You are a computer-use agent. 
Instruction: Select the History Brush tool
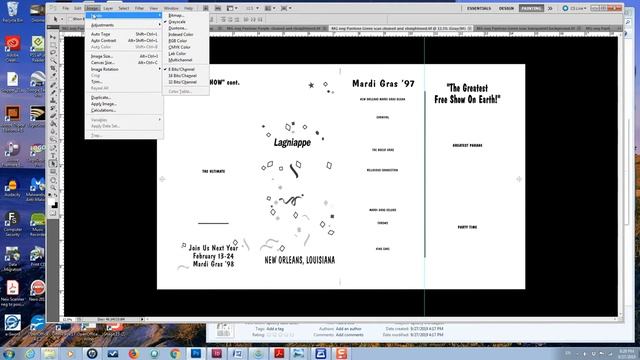tap(53, 109)
